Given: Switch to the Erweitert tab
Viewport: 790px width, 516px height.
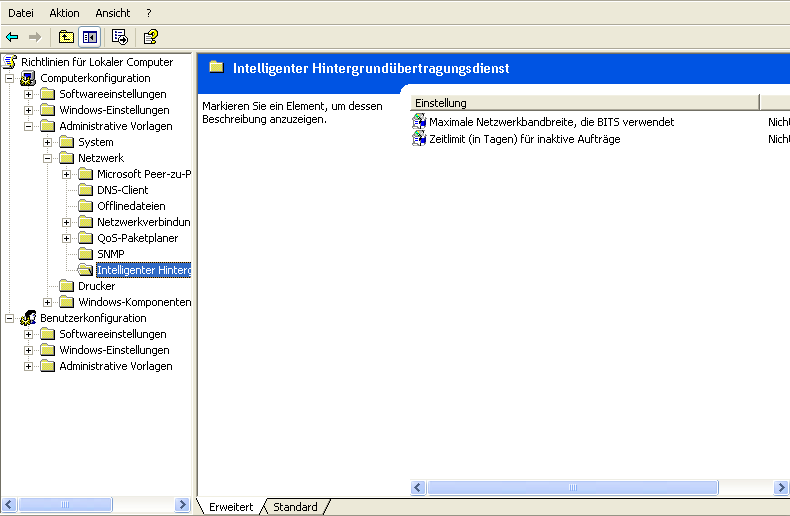Looking at the screenshot, I should tap(231, 507).
